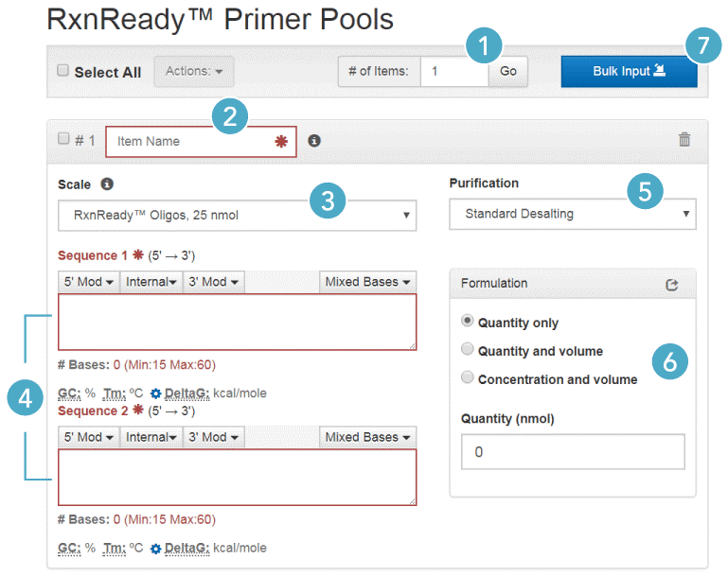Screen dimensions: 728x577
Task: Click the Sequence 1 text area
Action: point(238,322)
